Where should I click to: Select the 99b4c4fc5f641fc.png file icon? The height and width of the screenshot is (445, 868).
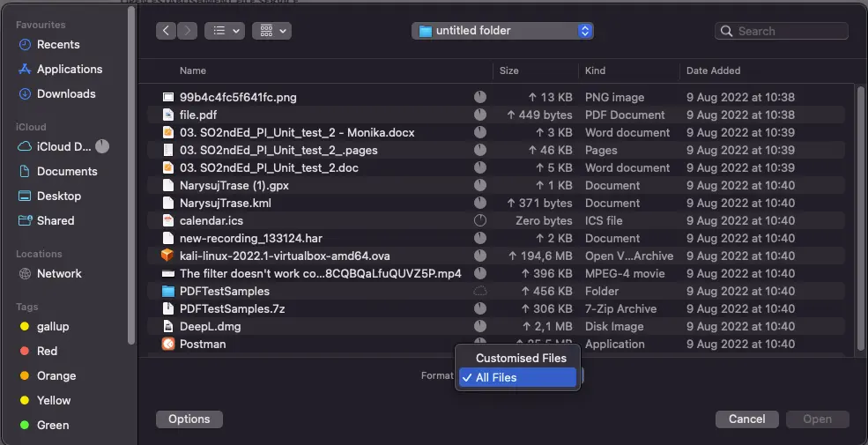(167, 98)
